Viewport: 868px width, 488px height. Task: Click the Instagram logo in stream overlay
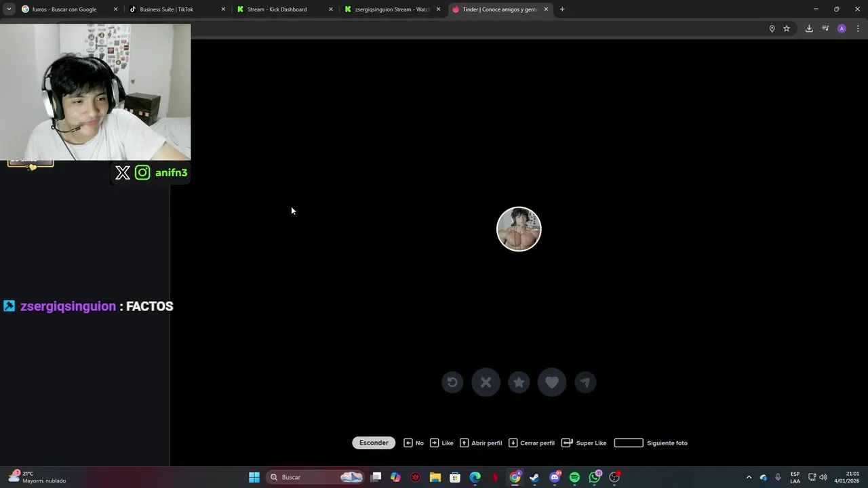(142, 173)
